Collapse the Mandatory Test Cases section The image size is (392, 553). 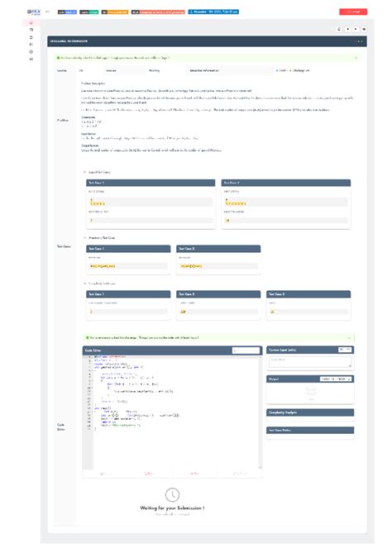pyautogui.click(x=84, y=238)
